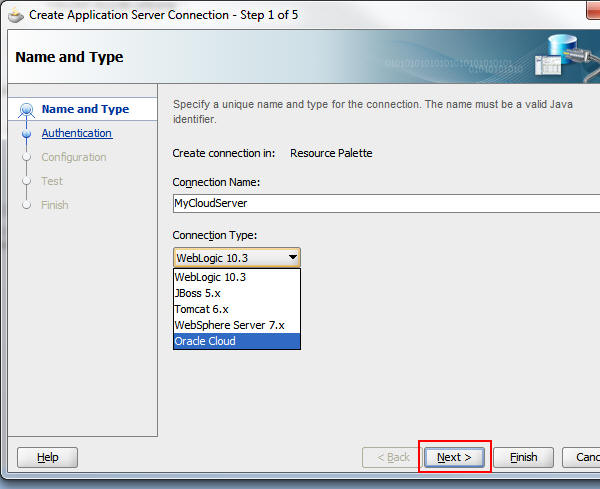Click the 'Connection Type:' label
Image resolution: width=600 pixels, height=489 pixels.
[x=215, y=235]
